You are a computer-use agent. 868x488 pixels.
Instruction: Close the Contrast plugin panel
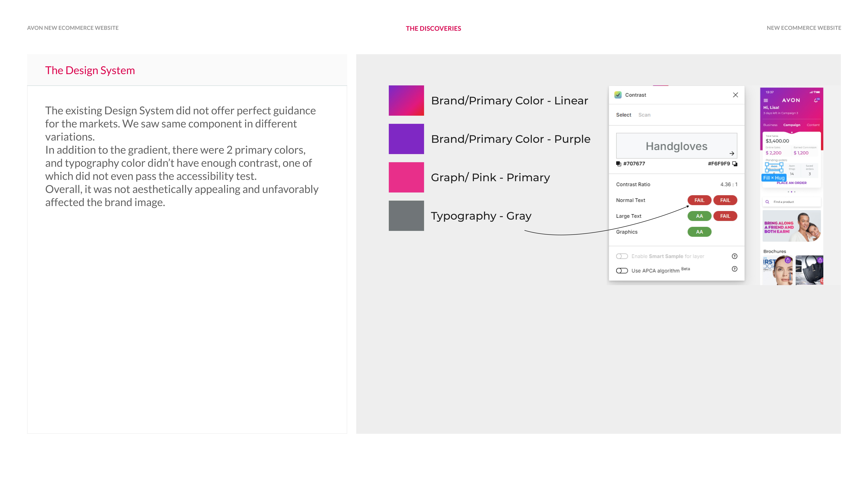tap(735, 95)
